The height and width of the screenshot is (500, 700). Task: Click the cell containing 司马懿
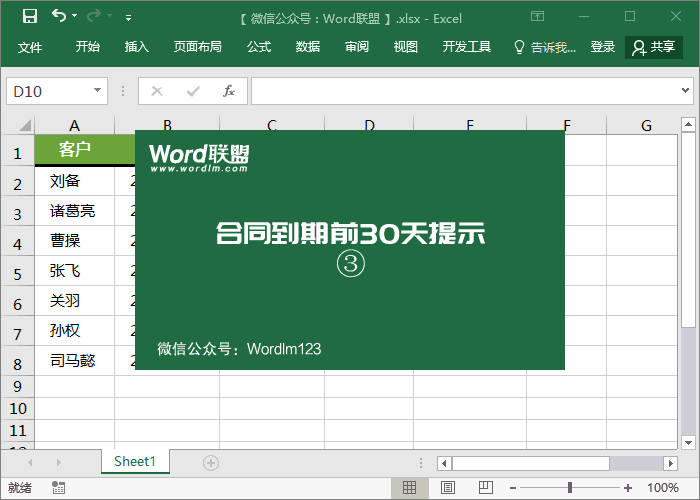75,360
